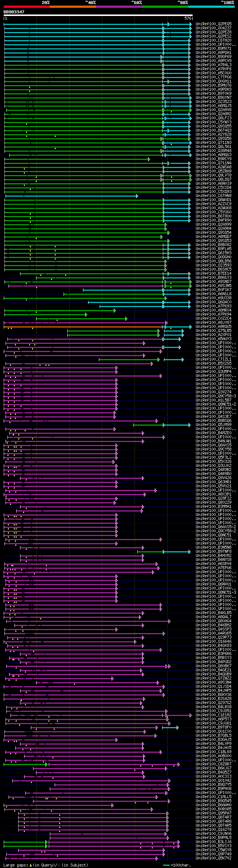Select label UniRef100_Q16ZT8
The width and height of the screenshot is (238, 868).
[213, 829]
